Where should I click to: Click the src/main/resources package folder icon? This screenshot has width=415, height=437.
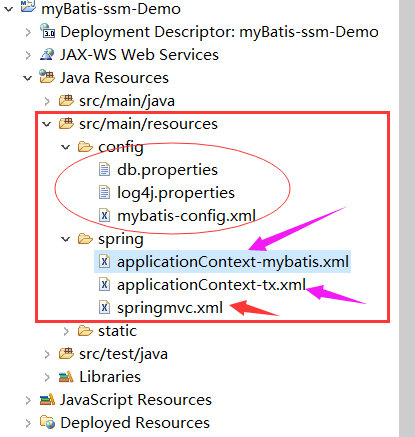coord(66,123)
